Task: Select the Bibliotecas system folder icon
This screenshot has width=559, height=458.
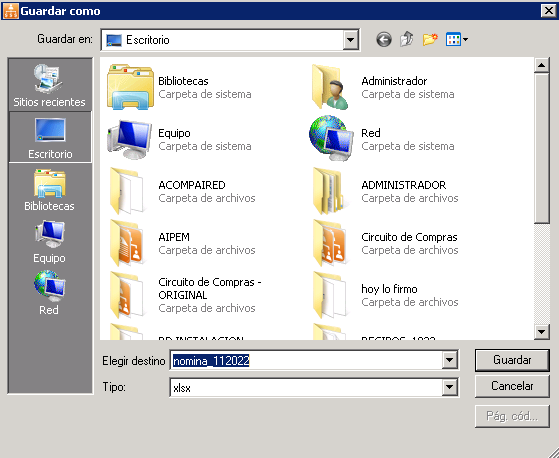Action: tap(130, 87)
